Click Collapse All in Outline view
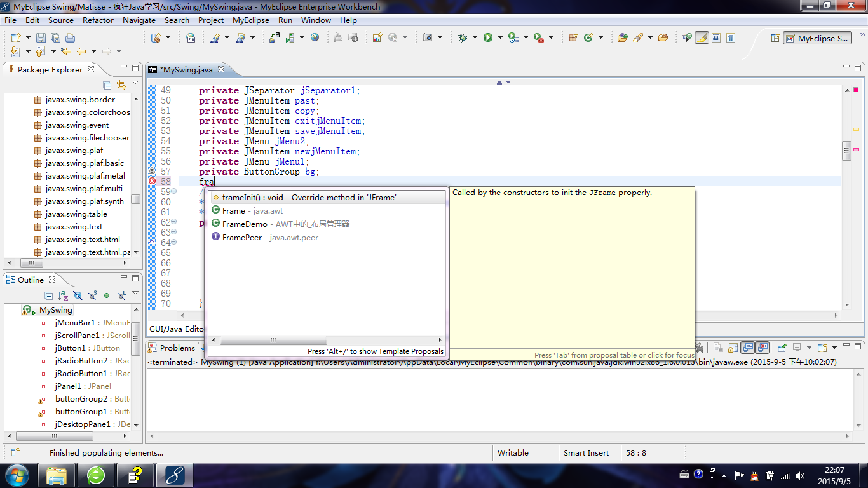This screenshot has width=868, height=488. pyautogui.click(x=48, y=295)
